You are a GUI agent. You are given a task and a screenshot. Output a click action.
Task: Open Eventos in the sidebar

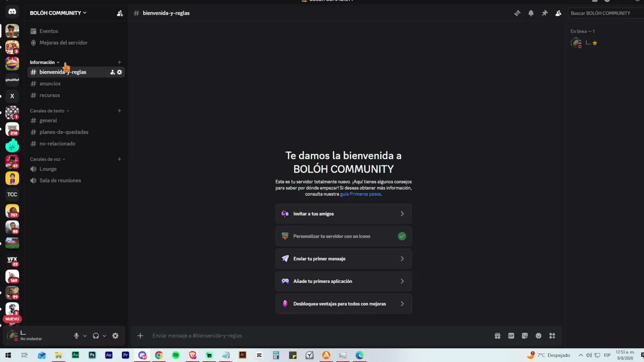tap(76, 31)
